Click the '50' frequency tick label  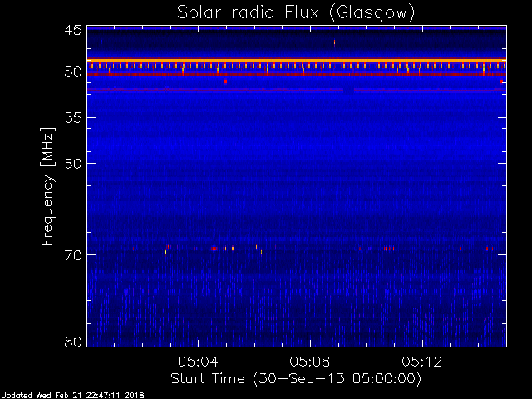coord(73,72)
